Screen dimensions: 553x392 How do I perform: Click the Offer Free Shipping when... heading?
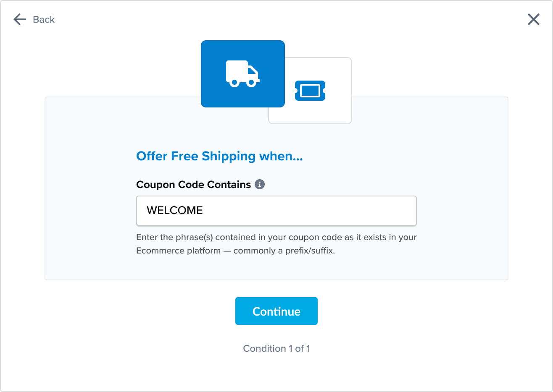coord(219,156)
